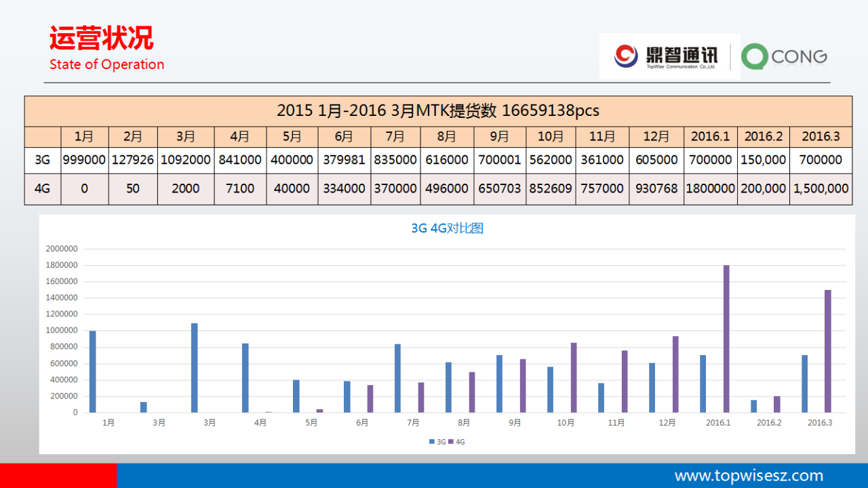Click the purple 4G legend marker
Screen dimensions: 868x488
[450, 442]
